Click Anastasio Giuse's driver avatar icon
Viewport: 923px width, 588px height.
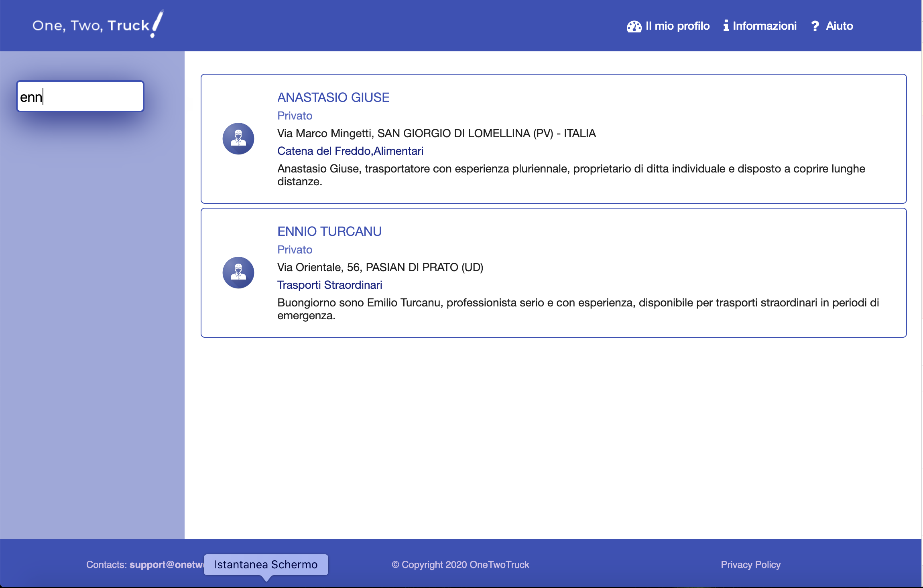coord(238,139)
